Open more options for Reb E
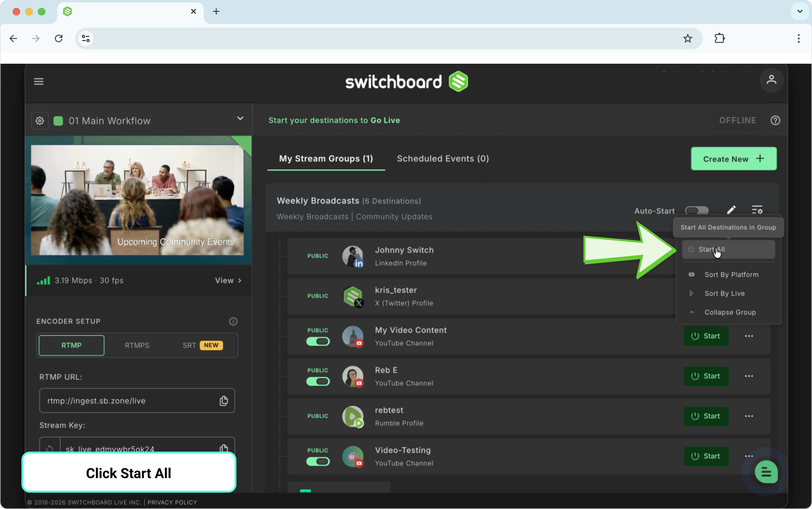This screenshot has height=509, width=812. 749,376
